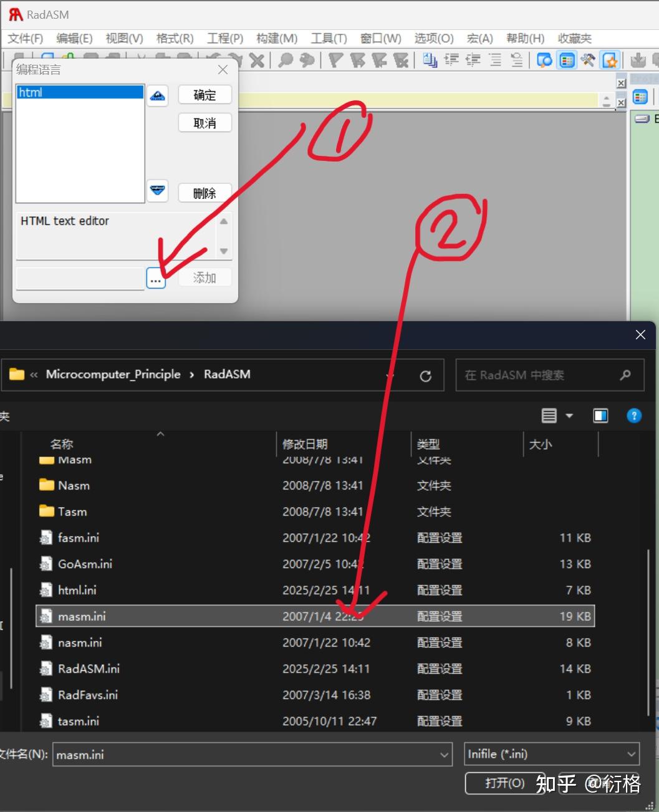Open the 文件名 combo box dropdown arrow

(444, 755)
